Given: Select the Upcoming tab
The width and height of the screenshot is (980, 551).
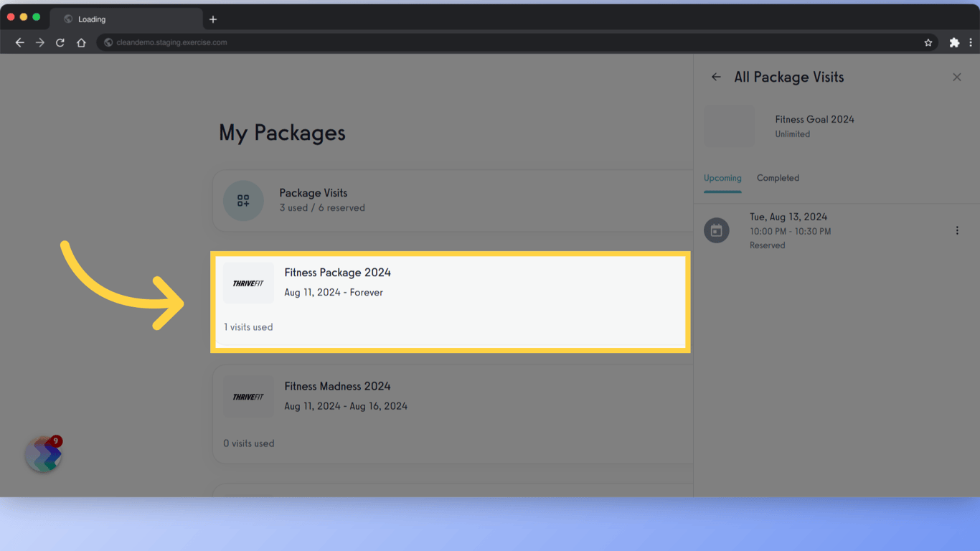Looking at the screenshot, I should tap(722, 178).
